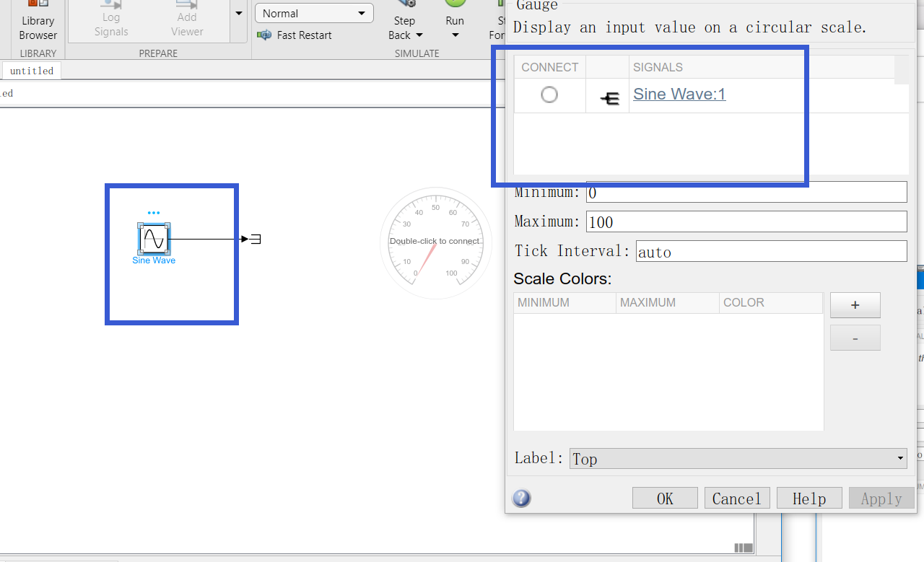Remove a scale color with the minus button
The width and height of the screenshot is (924, 562).
point(855,338)
